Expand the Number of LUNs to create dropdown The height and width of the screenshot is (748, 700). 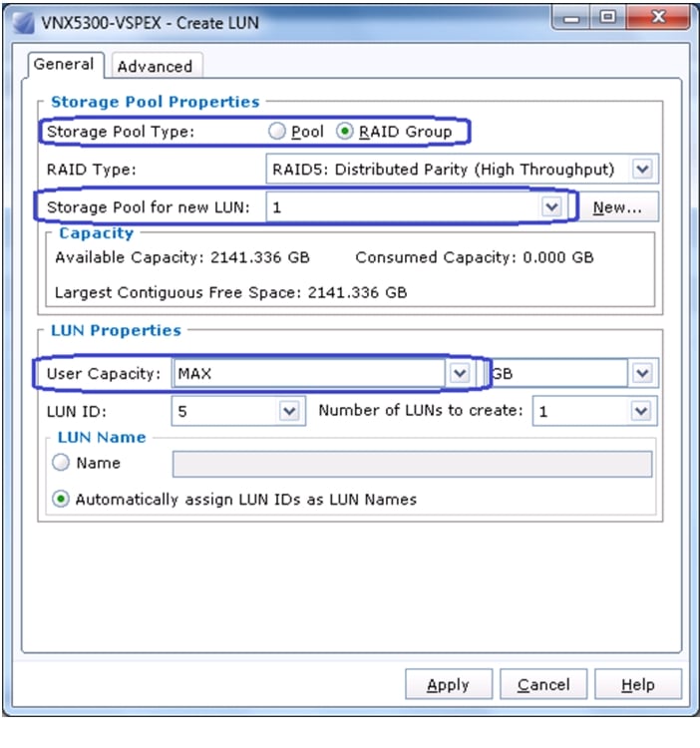coord(641,411)
